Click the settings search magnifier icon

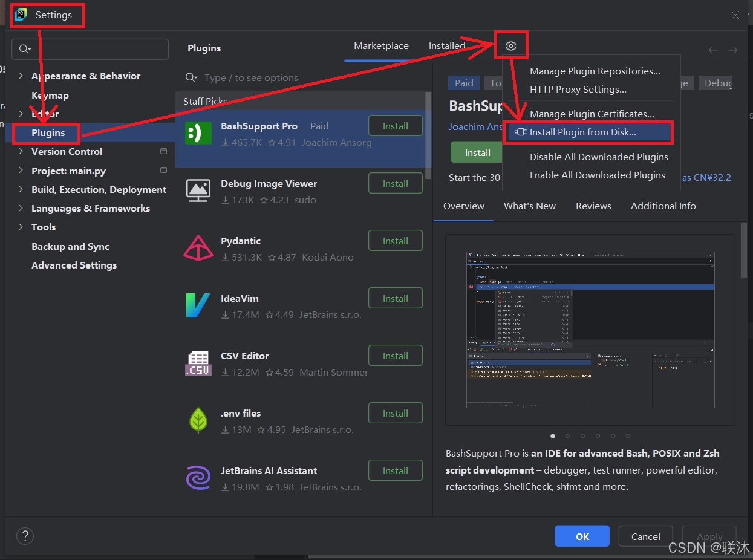point(25,49)
